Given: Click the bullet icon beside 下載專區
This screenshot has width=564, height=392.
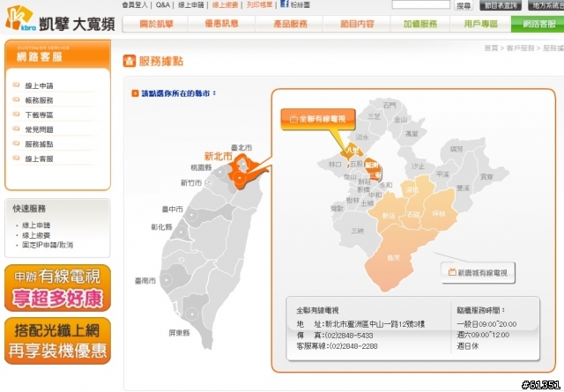Looking at the screenshot, I should point(16,115).
